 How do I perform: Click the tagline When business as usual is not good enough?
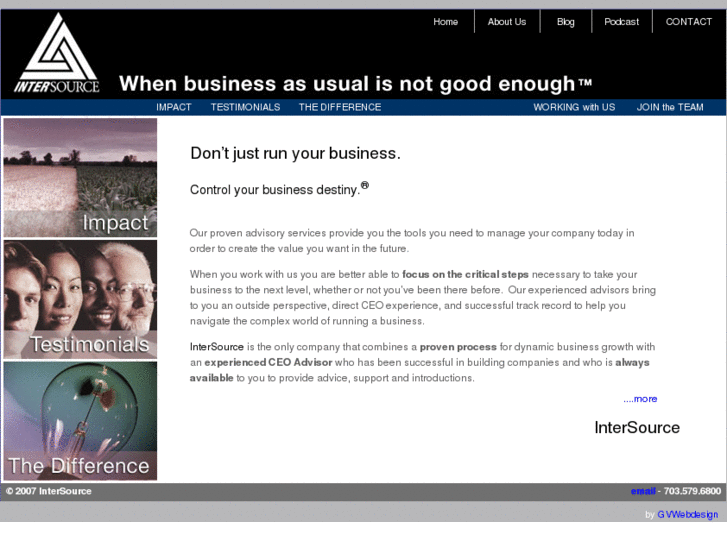(356, 84)
